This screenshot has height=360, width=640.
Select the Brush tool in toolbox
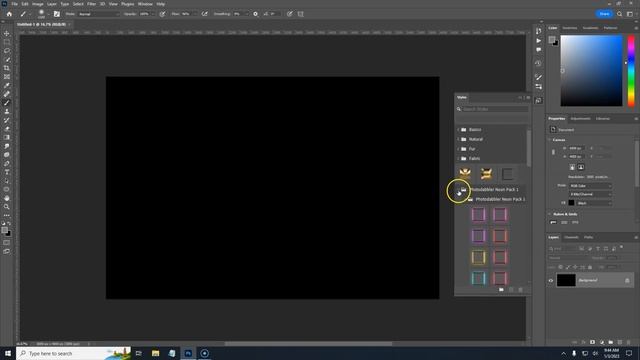pyautogui.click(x=7, y=103)
